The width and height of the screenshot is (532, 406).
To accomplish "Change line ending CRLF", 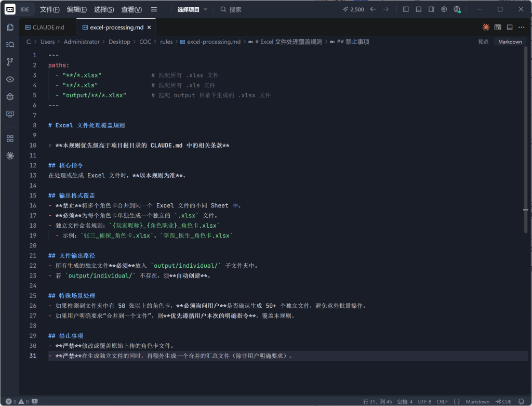I will coord(442,402).
